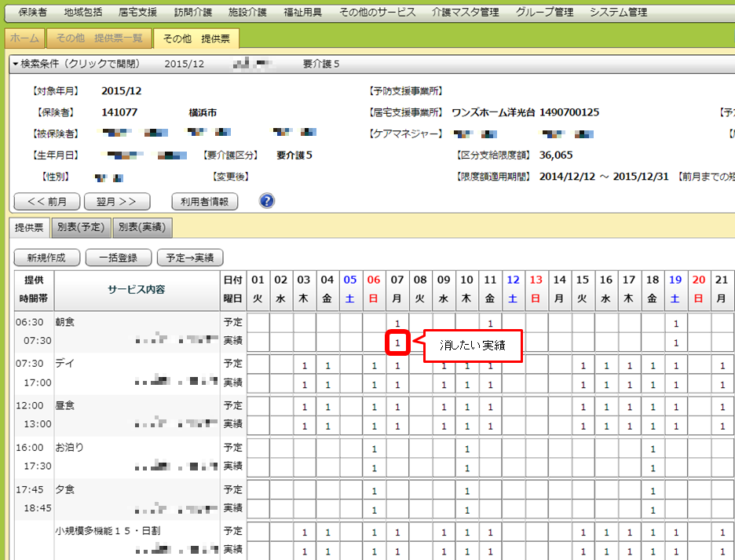The height and width of the screenshot is (560, 735).
Task: Select the お泊り 予定 cell on the 18th
Action: (x=653, y=448)
